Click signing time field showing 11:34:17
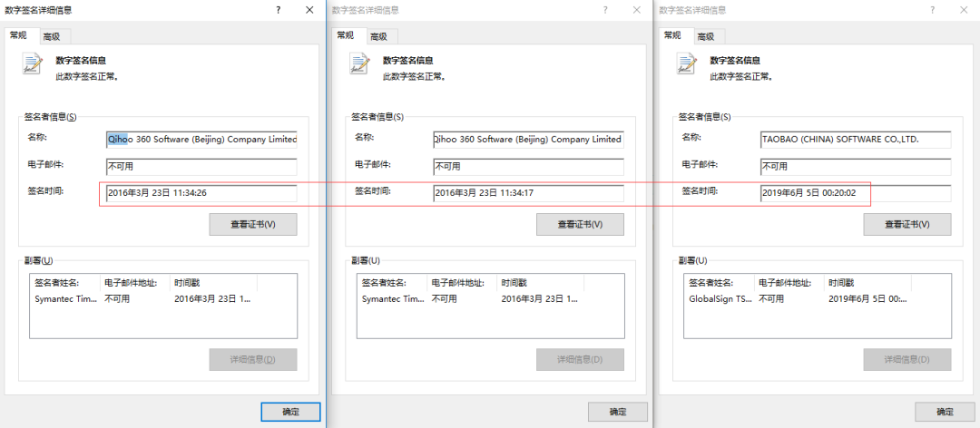 point(529,194)
